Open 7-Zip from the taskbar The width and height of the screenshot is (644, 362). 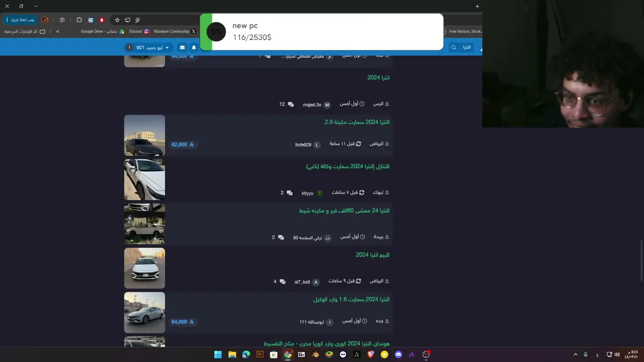[x=301, y=354]
